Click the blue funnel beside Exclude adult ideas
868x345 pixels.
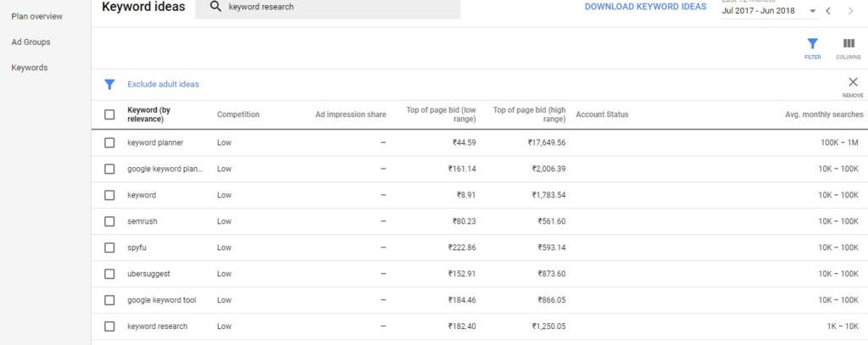pos(109,84)
